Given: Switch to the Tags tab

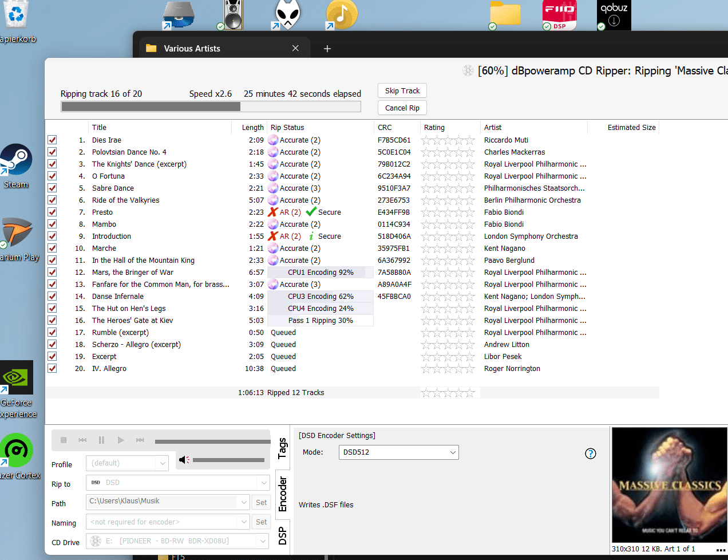Looking at the screenshot, I should tap(282, 448).
